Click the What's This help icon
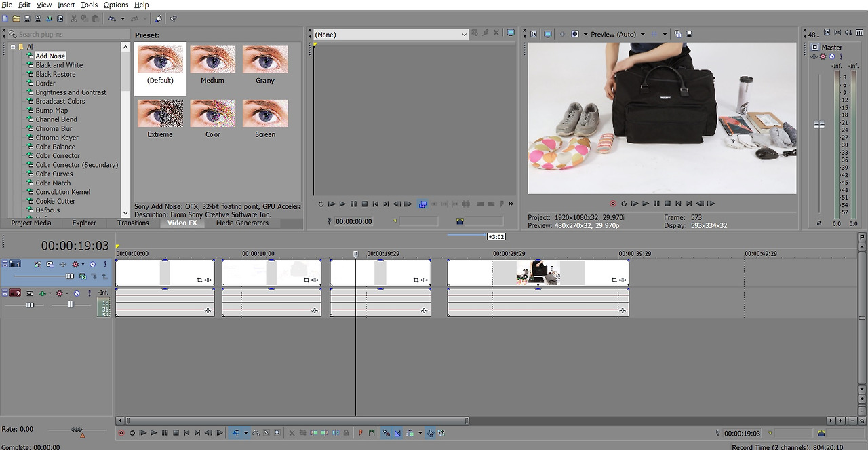This screenshot has width=868, height=450. pos(173,18)
